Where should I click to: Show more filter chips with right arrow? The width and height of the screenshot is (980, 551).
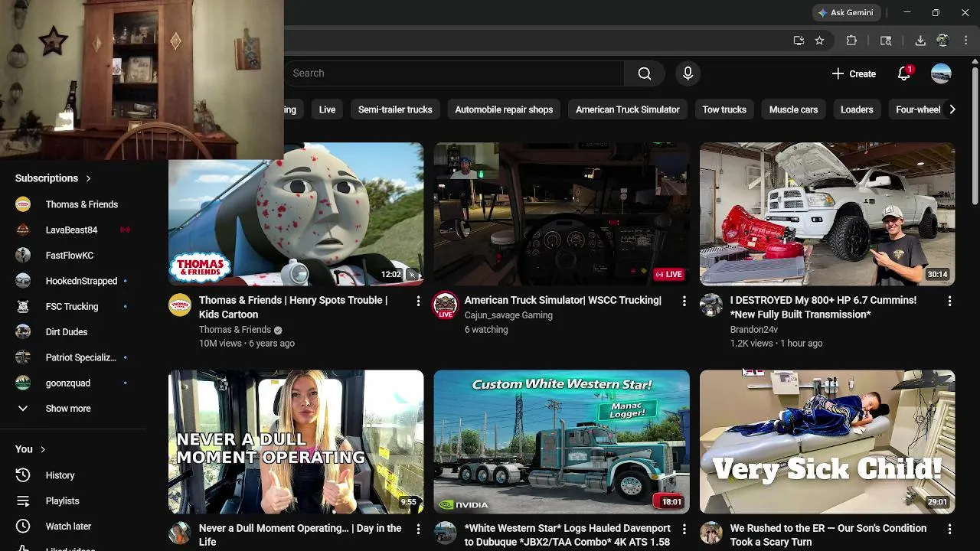point(952,109)
